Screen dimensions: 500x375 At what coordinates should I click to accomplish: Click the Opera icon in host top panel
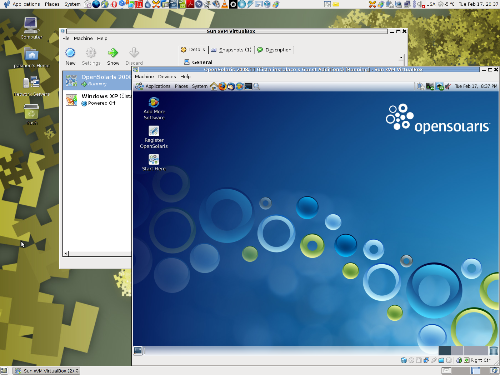click(114, 4)
